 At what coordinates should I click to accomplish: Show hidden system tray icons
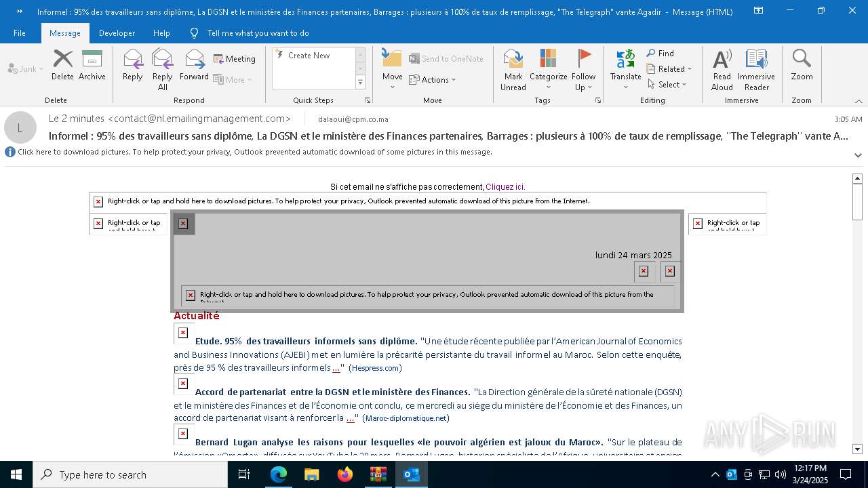click(715, 474)
